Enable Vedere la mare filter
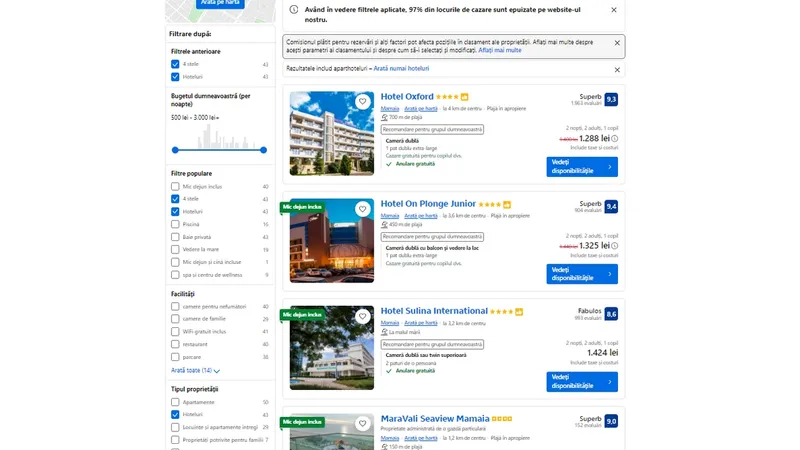800x450 pixels. point(175,249)
